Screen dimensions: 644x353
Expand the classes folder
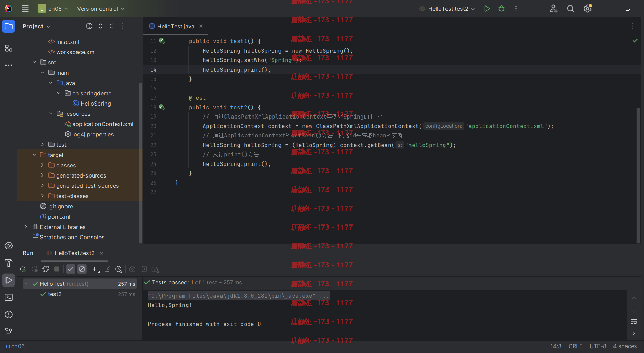tap(43, 165)
